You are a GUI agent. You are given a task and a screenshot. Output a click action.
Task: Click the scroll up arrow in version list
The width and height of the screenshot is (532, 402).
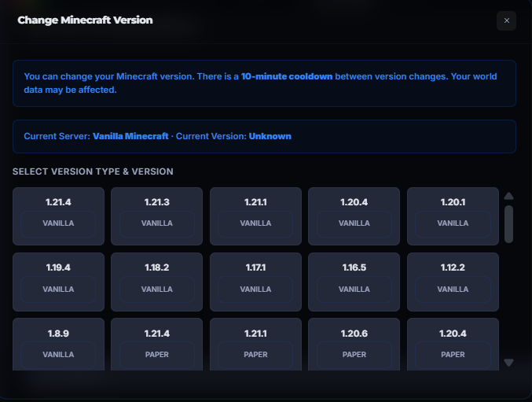(x=508, y=196)
